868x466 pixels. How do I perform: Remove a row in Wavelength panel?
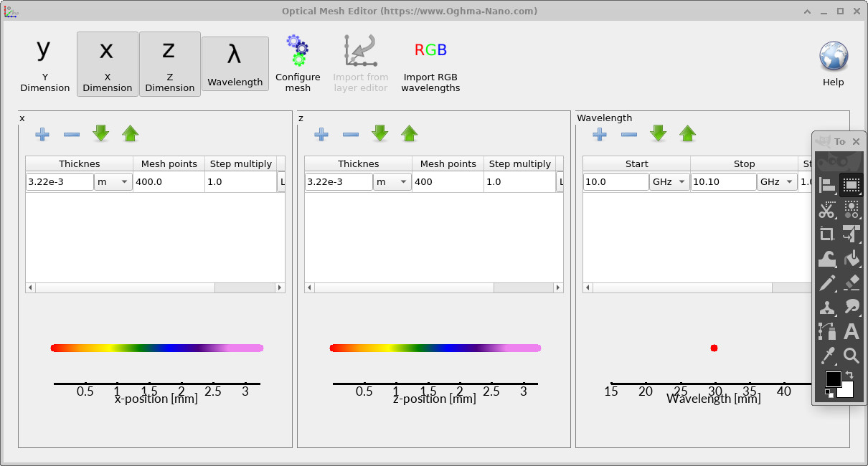click(629, 134)
